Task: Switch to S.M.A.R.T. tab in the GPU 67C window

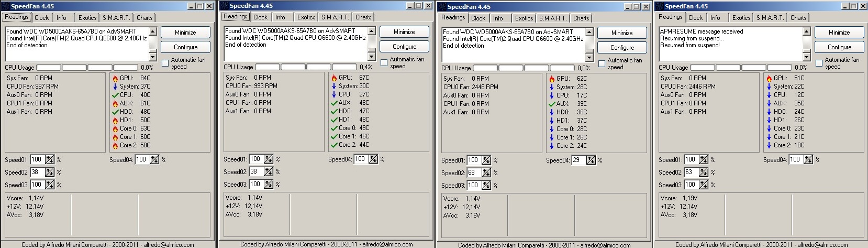Action: pyautogui.click(x=335, y=17)
